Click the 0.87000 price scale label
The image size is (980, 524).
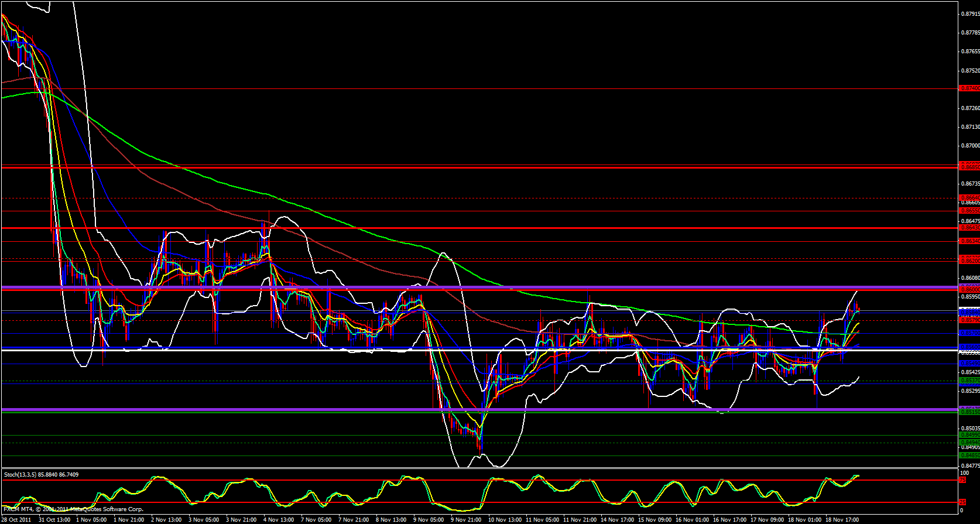coord(971,146)
